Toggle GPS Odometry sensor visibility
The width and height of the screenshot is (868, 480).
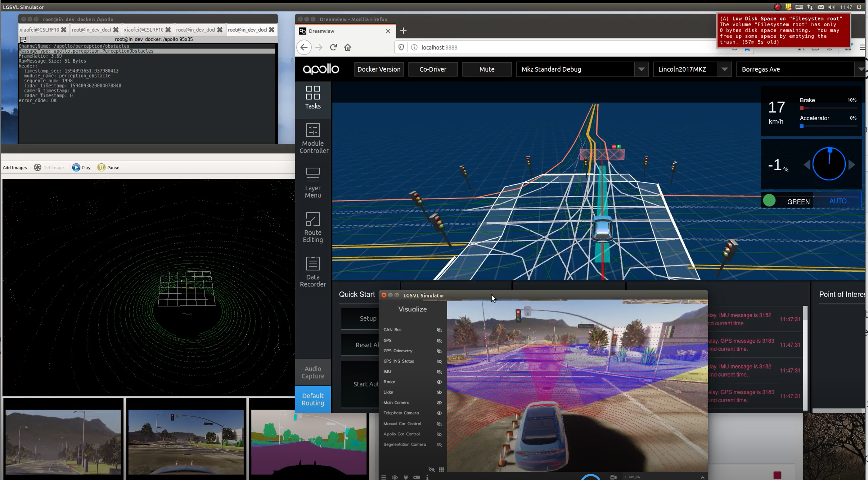point(439,351)
